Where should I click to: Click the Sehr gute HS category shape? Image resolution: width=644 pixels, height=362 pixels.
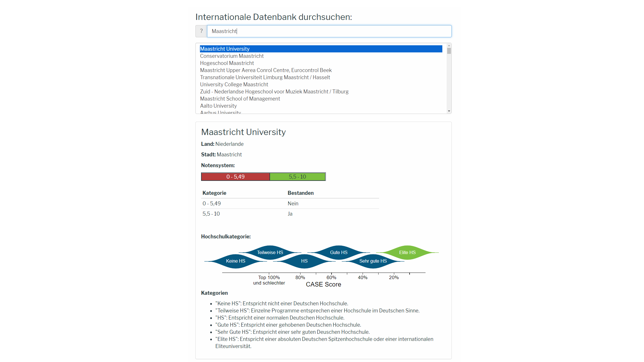point(373,261)
